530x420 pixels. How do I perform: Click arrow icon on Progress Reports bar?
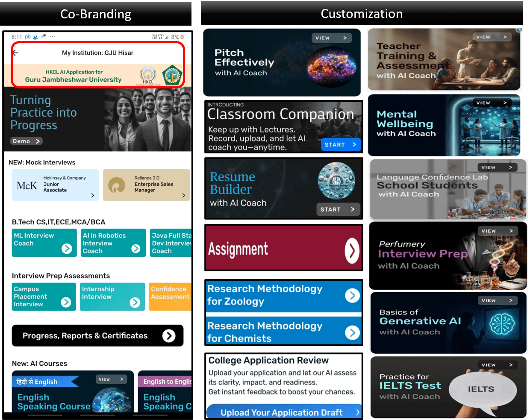[169, 336]
